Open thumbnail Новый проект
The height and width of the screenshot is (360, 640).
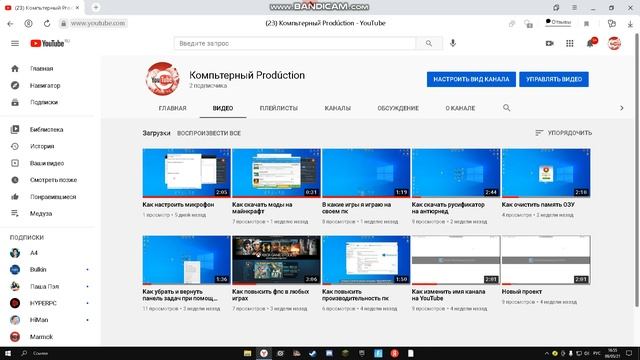point(546,260)
